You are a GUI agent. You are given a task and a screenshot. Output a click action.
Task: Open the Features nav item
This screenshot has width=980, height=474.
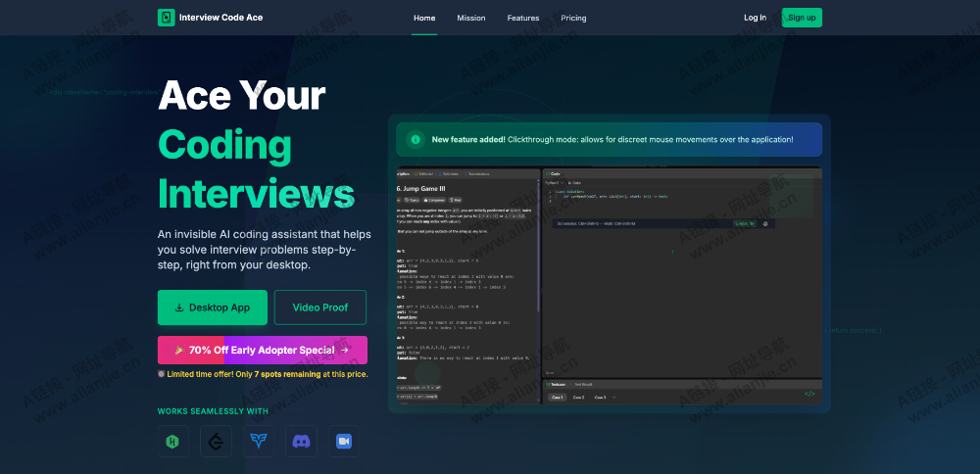tap(523, 18)
